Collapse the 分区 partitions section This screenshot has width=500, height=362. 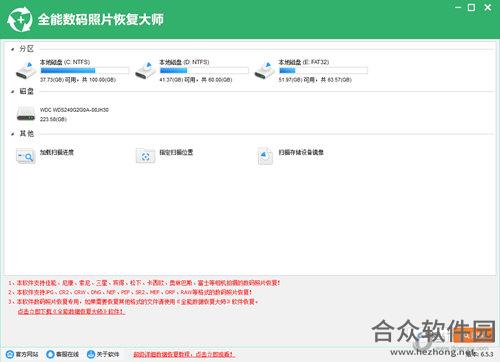[x=13, y=49]
